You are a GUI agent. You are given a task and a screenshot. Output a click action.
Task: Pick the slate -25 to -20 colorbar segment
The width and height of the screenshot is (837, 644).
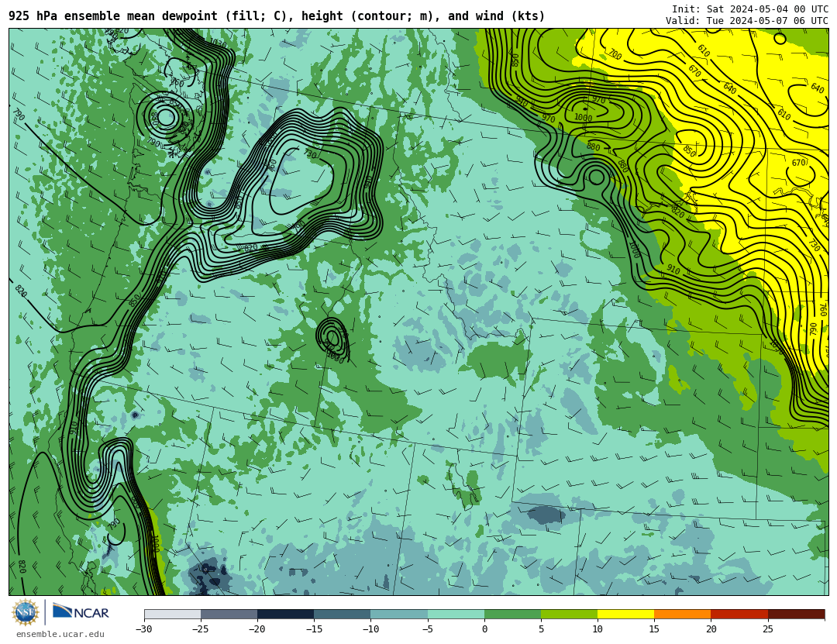(229, 615)
